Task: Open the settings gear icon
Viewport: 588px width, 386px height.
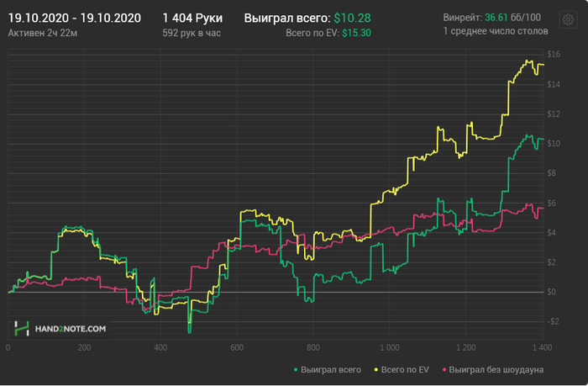Action: tap(568, 19)
